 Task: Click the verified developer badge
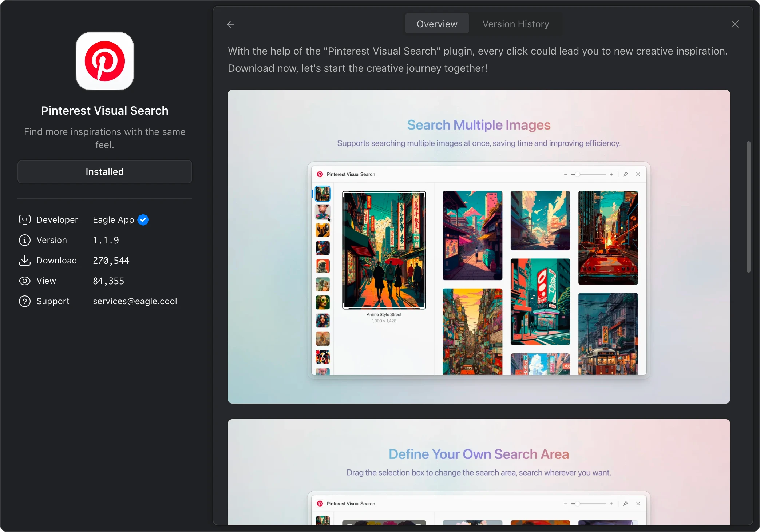(x=143, y=220)
